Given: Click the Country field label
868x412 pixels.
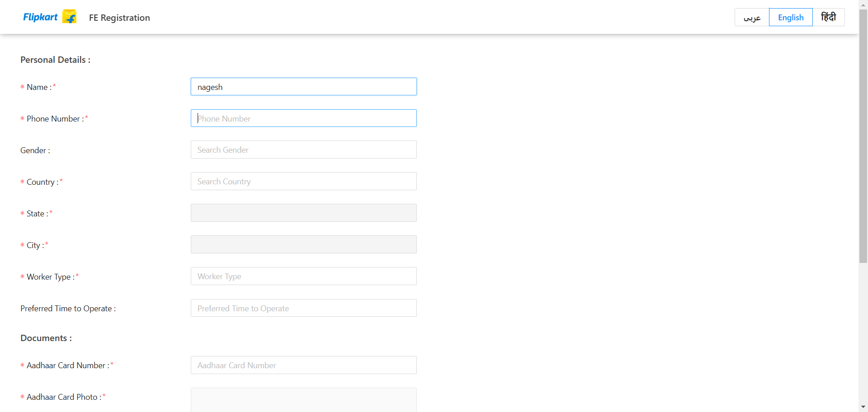Looking at the screenshot, I should [x=41, y=182].
